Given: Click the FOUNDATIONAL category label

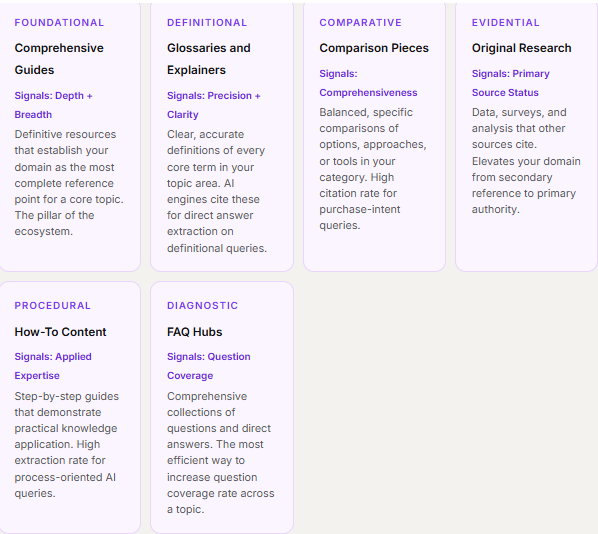Looking at the screenshot, I should coord(59,23).
